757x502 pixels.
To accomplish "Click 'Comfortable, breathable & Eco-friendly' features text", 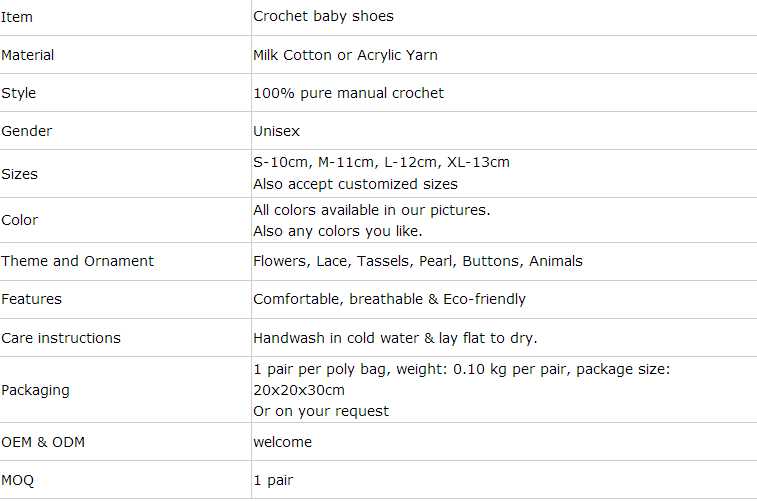I will [x=389, y=299].
